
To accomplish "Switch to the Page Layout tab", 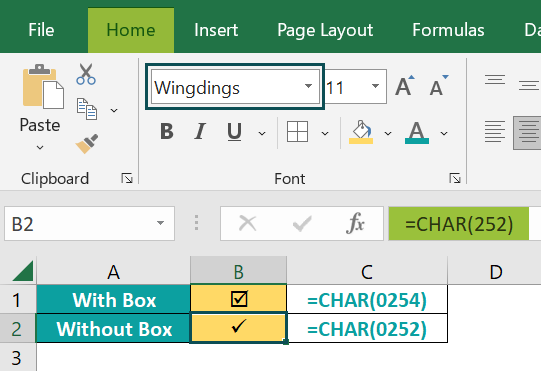I will point(325,30).
